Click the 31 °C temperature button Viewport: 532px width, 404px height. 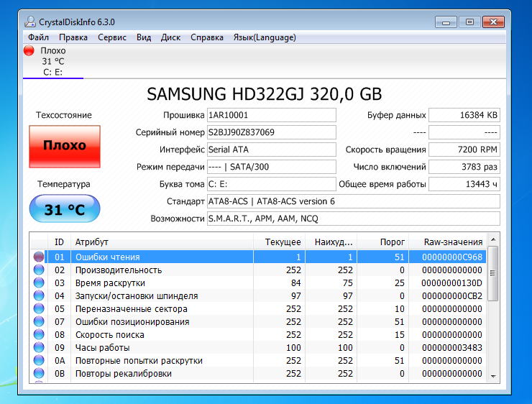coord(65,208)
